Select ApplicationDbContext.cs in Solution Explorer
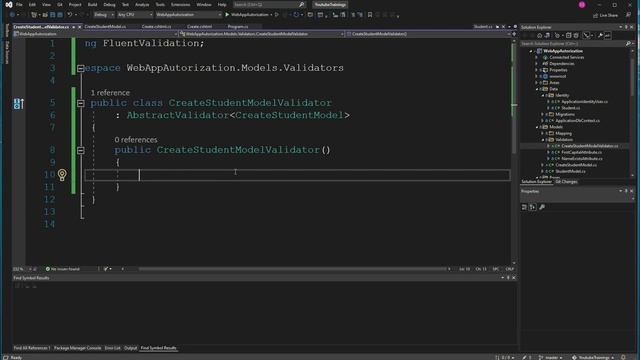Viewport: 640px width, 360px height. (577, 121)
